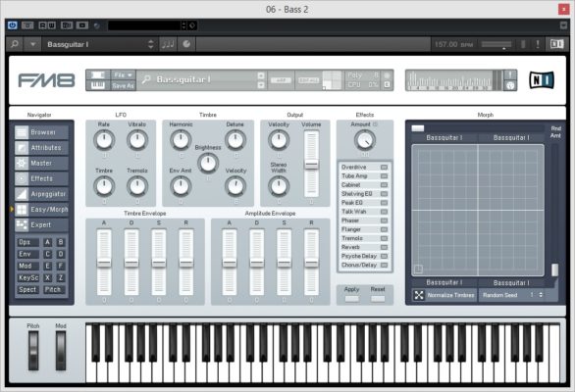575x392 pixels.
Task: Click the Apply button under effects list
Action: [x=351, y=299]
